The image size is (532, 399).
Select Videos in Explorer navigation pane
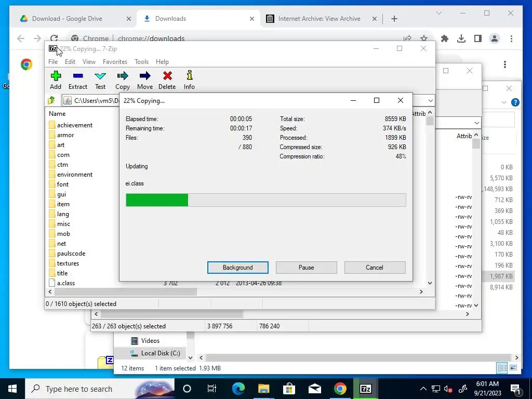tap(150, 341)
